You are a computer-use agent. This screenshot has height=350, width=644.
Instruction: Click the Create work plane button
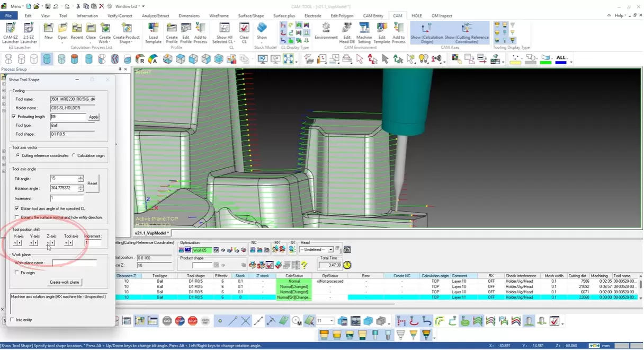(x=64, y=282)
